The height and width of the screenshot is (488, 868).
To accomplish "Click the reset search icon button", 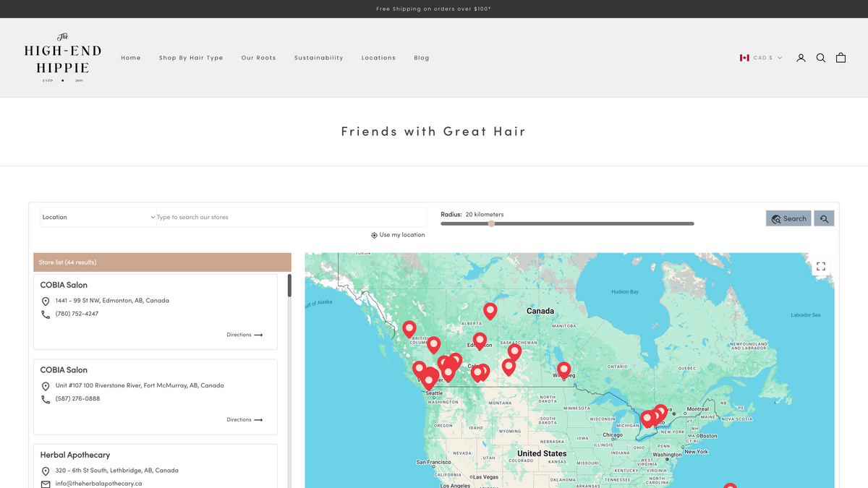I will [824, 218].
